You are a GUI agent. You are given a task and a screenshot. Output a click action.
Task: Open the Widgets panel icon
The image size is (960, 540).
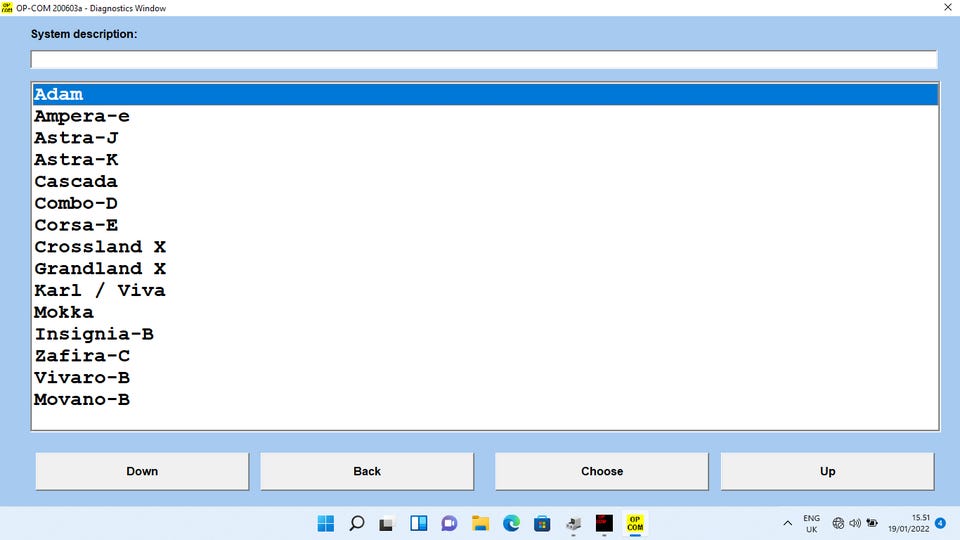pyautogui.click(x=419, y=523)
